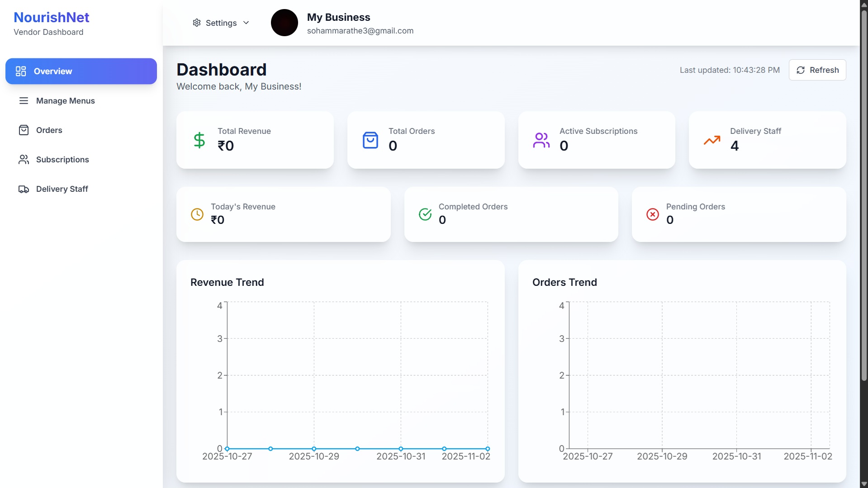Click the Vendor Dashboard subtitle
This screenshot has height=488, width=868.
tap(48, 32)
